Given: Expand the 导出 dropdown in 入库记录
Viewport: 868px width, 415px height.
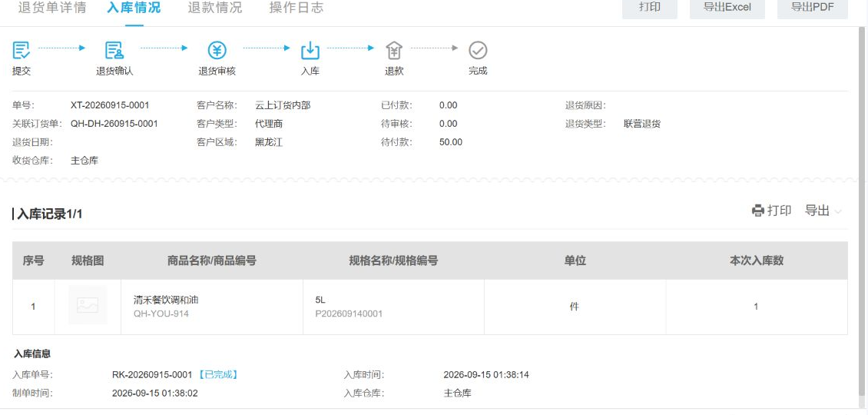Looking at the screenshot, I should pos(823,211).
